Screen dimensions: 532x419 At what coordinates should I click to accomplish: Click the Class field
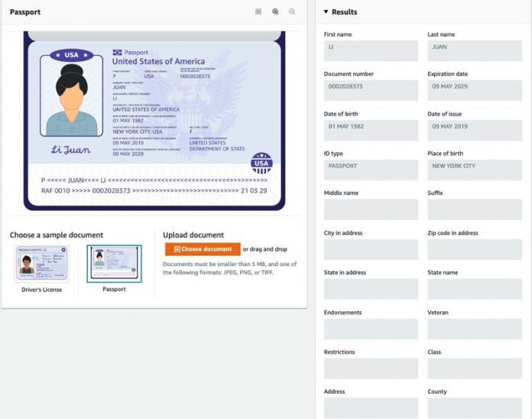click(475, 369)
